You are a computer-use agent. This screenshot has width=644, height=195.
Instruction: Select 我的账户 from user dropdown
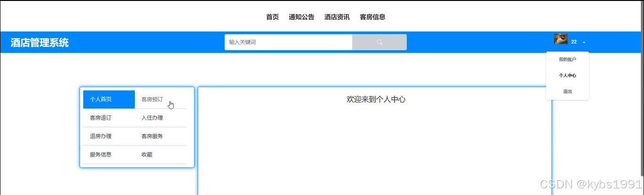point(568,60)
